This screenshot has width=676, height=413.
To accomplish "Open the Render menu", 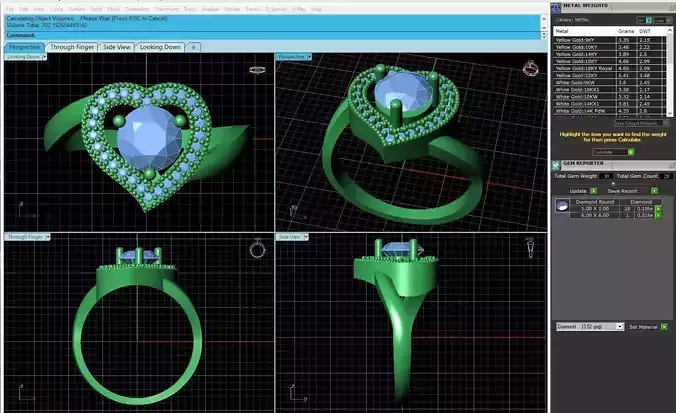I will click(232, 9).
